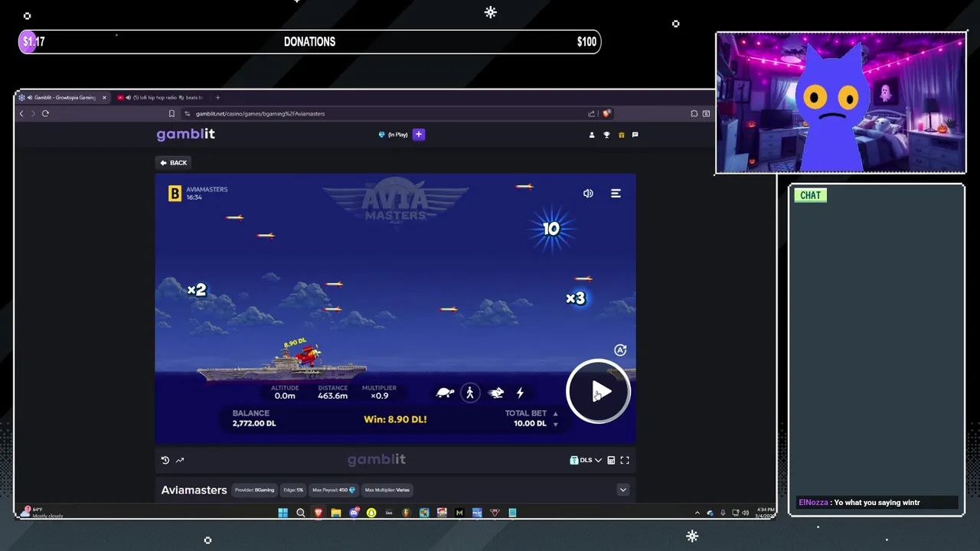
Task: Switch to lofi hip hop radio tab
Action: pos(161,97)
